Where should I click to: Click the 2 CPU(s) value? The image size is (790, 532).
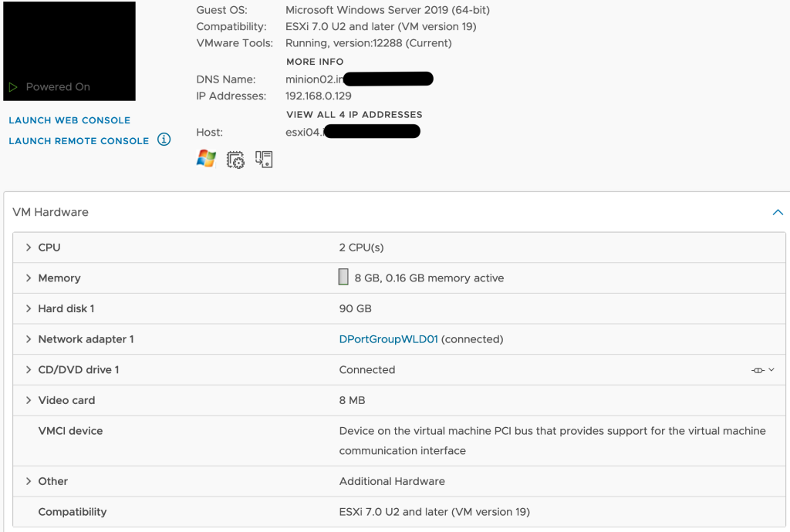pos(361,247)
